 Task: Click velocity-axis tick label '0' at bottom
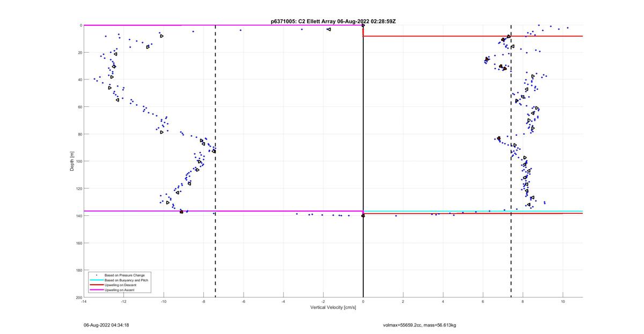(363, 301)
